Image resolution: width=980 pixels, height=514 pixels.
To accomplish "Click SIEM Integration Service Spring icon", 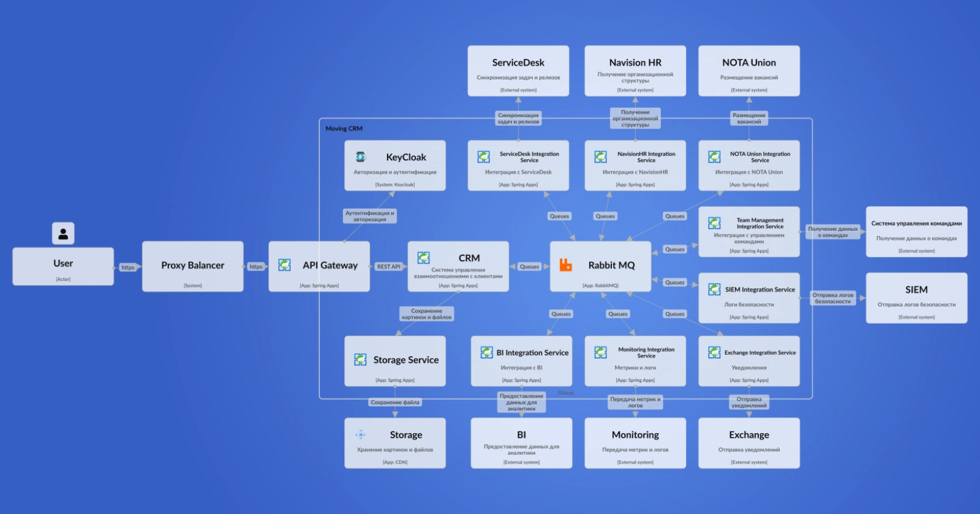I will tap(714, 289).
